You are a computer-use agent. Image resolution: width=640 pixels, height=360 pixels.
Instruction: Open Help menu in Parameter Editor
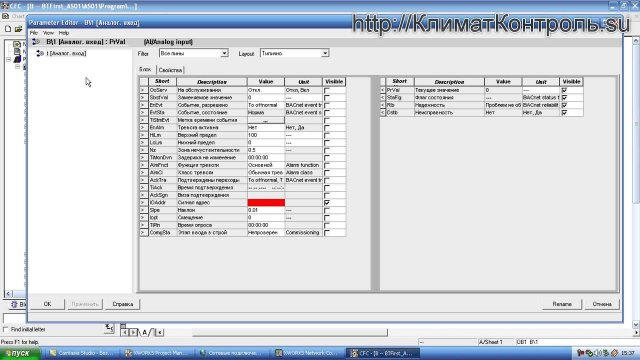64,33
